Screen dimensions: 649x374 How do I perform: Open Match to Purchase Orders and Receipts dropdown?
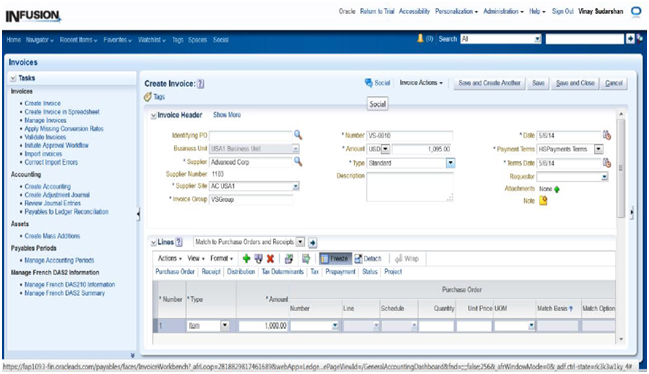(300, 242)
